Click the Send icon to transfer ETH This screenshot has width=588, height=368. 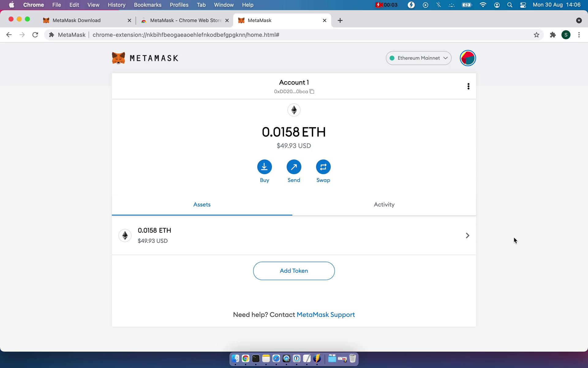point(294,167)
